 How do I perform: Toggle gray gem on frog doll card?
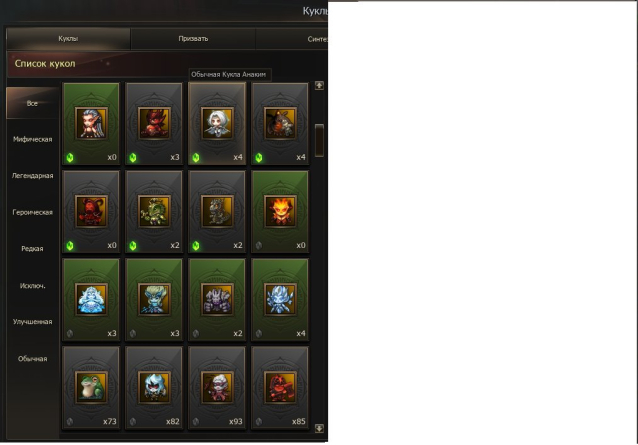point(70,422)
